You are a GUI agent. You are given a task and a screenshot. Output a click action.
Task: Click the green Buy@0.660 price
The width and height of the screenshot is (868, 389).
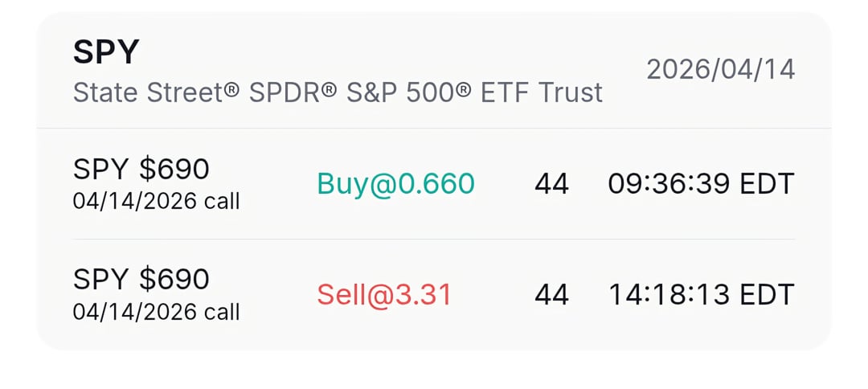point(396,184)
